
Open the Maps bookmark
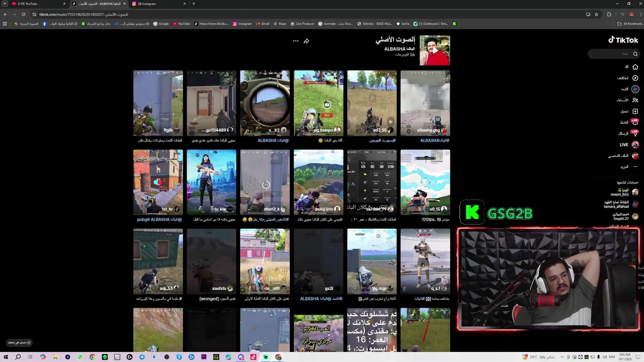280,24
